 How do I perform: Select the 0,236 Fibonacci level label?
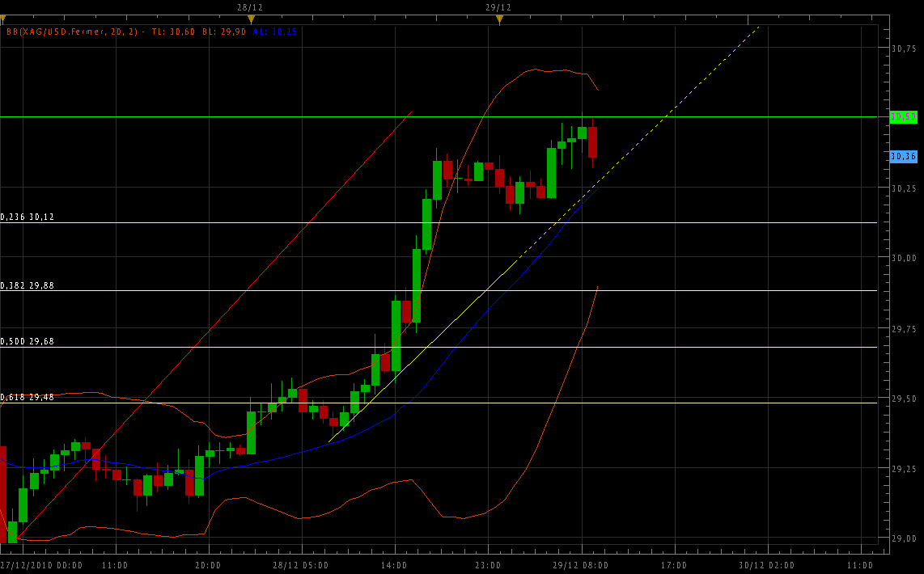coord(28,217)
